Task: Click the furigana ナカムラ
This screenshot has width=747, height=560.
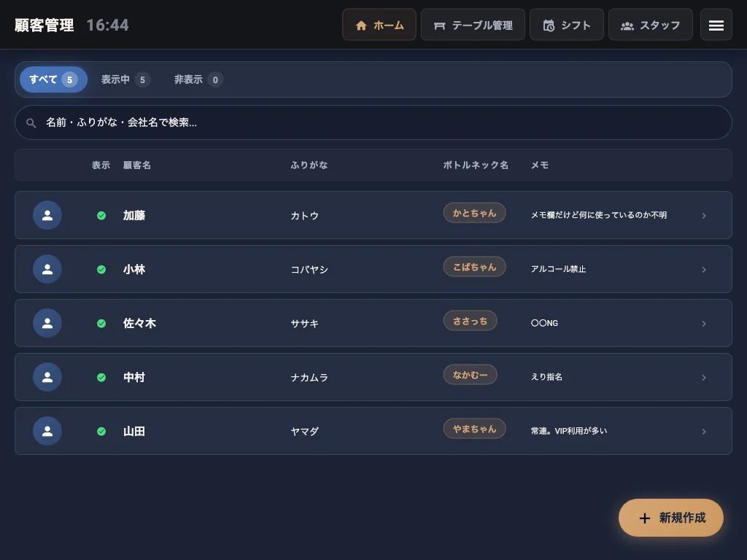Action: pos(309,378)
